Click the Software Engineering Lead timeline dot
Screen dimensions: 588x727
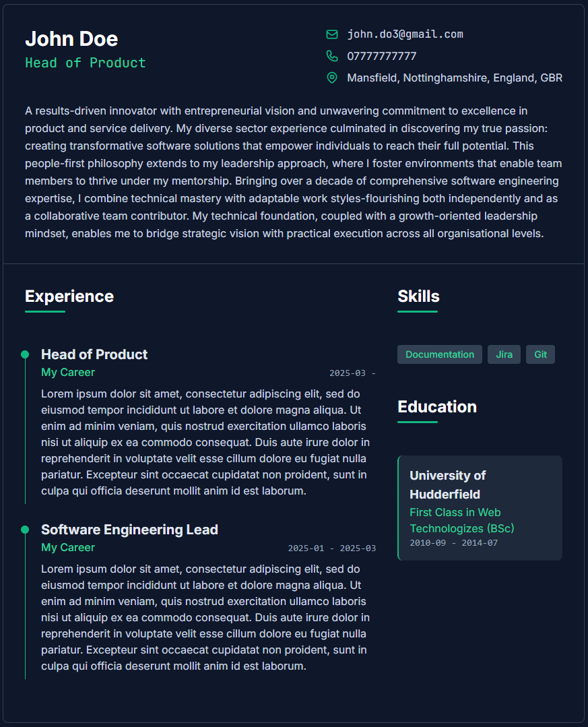coord(25,530)
